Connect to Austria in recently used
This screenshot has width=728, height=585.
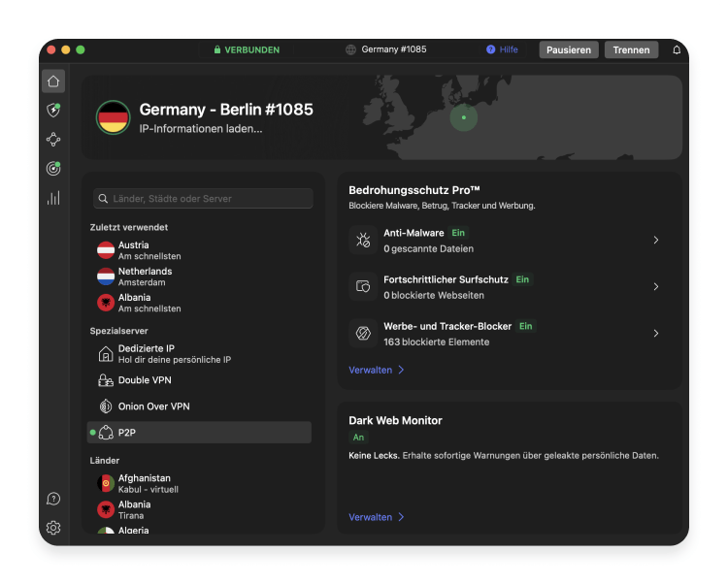click(x=200, y=250)
